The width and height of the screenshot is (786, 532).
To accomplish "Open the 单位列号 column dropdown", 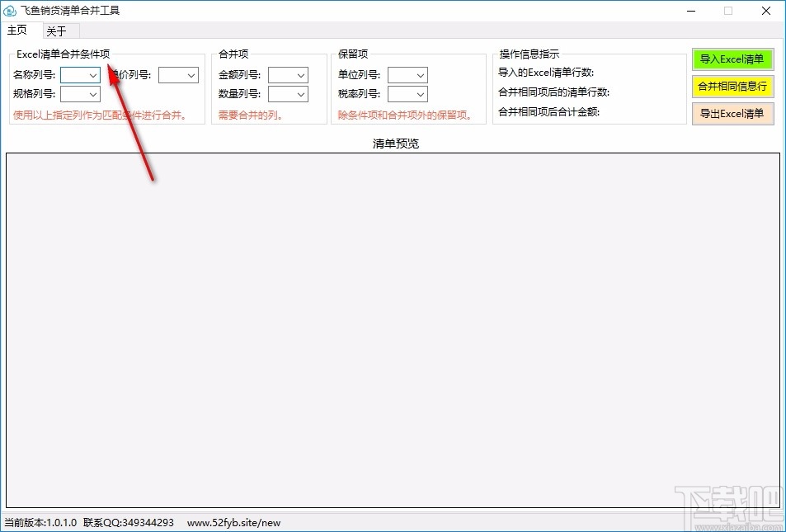I will 421,74.
